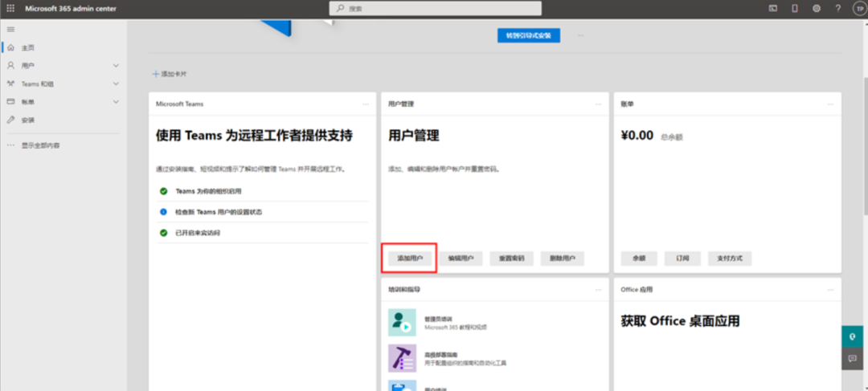Screen dimensions: 868x391
Task: Click the plus icon for 添加卡片
Action: (156, 74)
